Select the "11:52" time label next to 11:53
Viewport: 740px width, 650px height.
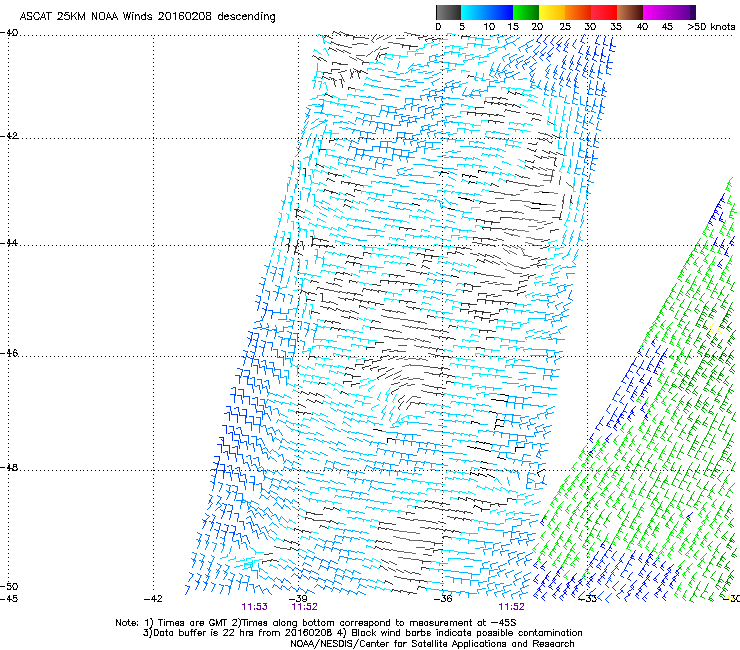pyautogui.click(x=304, y=607)
